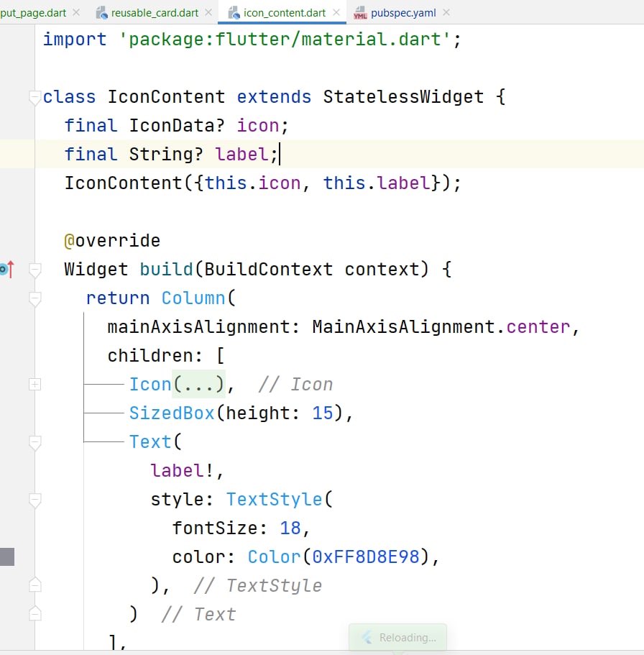Click the height value 15
The image size is (644, 655).
point(323,413)
